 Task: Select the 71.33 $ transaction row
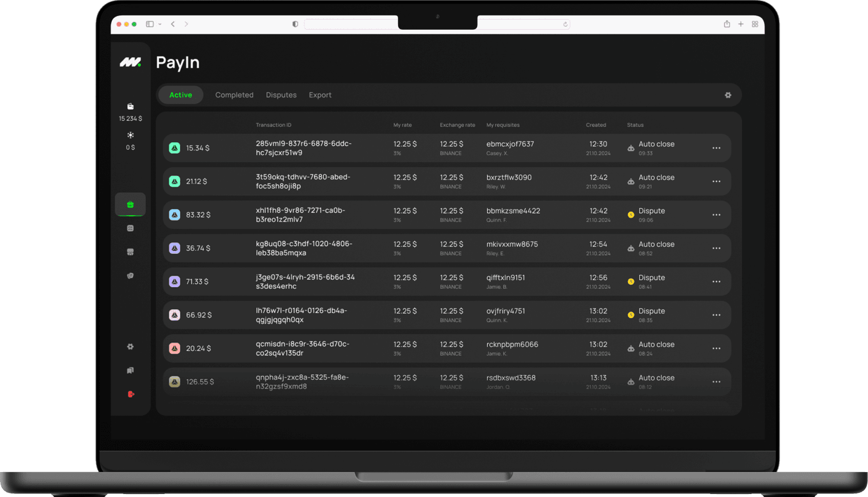[446, 282]
